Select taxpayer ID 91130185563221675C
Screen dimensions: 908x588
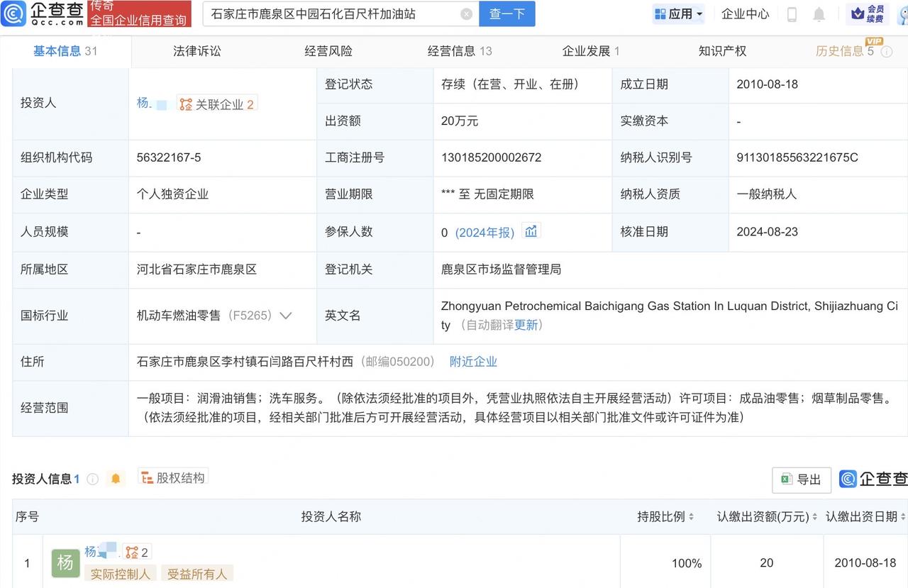tap(797, 157)
